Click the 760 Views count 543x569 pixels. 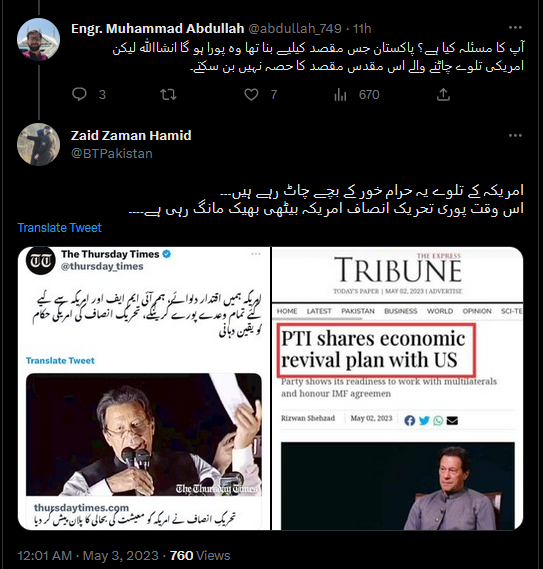click(x=200, y=556)
